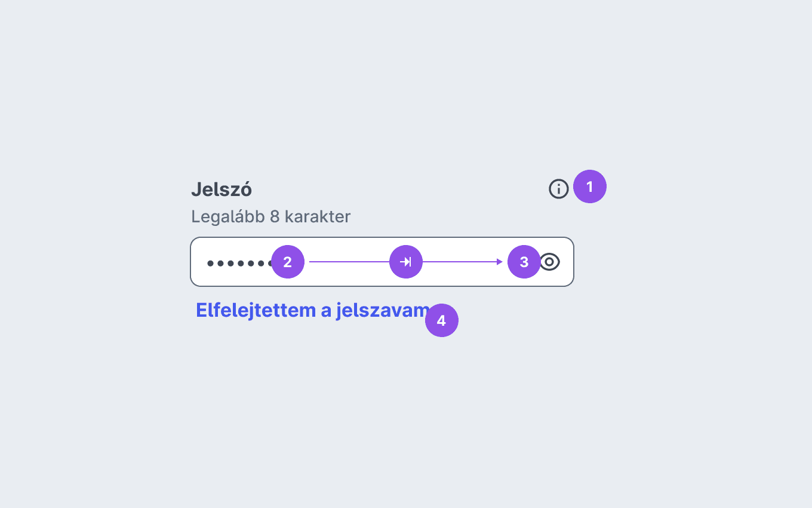
Task: Select the purple tab-key arrow badge
Action: (406, 262)
